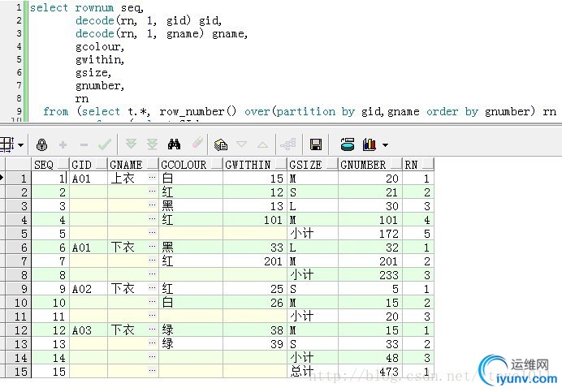Click the GWITHIN column header
This screenshot has height=392, width=562.
(x=254, y=165)
